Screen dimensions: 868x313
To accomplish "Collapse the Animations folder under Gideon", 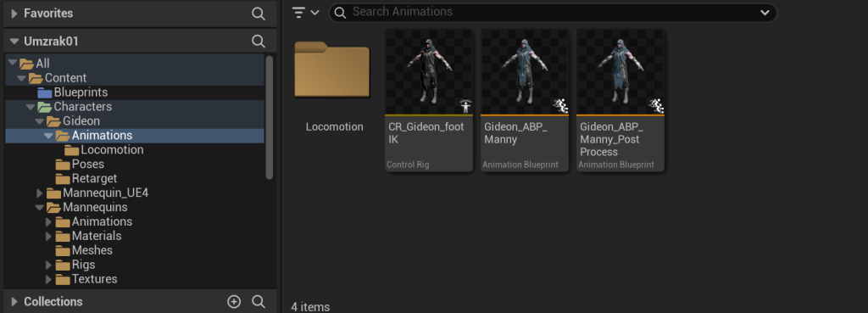I will [48, 135].
